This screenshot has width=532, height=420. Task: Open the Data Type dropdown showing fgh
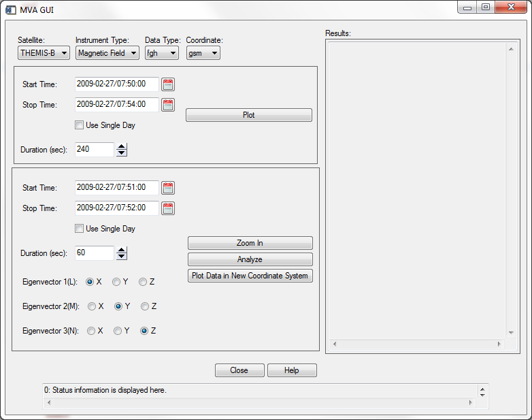pos(161,53)
